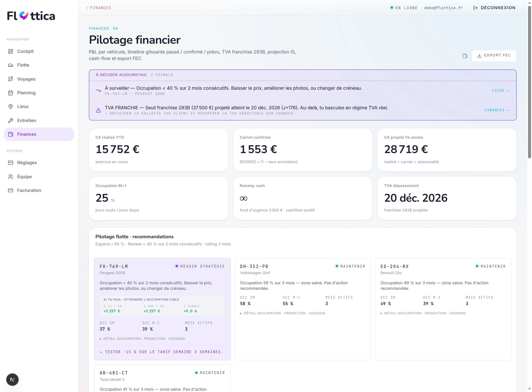Click the MAINTENIR badge on AB-481-CT
Screen dimensions: 532x392
pyautogui.click(x=210, y=373)
